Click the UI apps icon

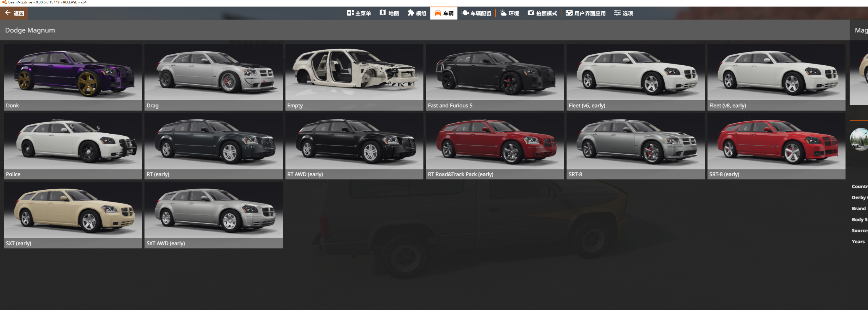click(569, 13)
